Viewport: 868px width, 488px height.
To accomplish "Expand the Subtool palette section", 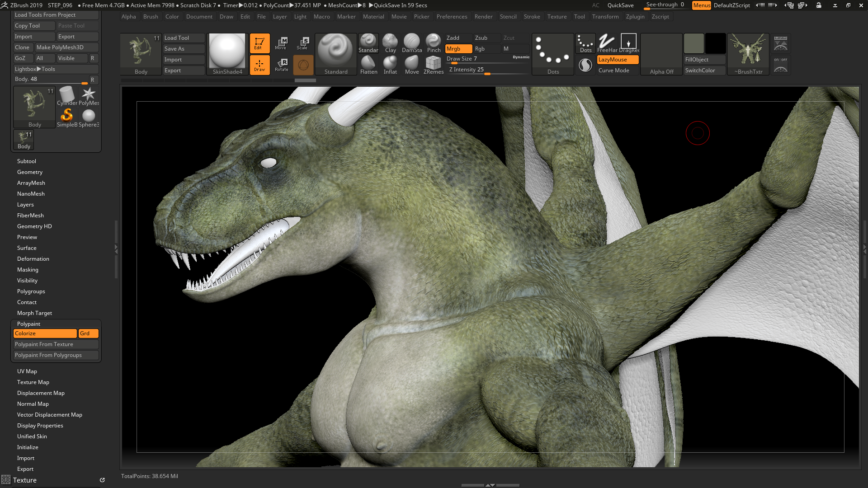I will point(27,161).
